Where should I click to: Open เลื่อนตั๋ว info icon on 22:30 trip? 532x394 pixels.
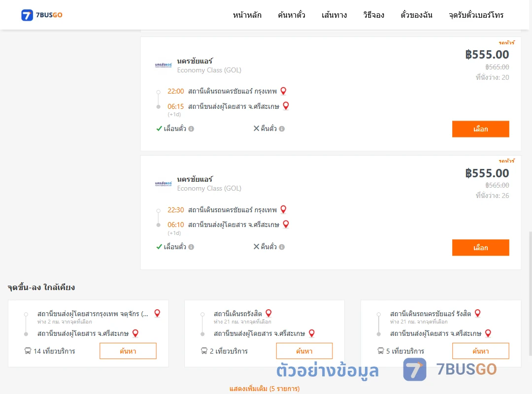(191, 247)
